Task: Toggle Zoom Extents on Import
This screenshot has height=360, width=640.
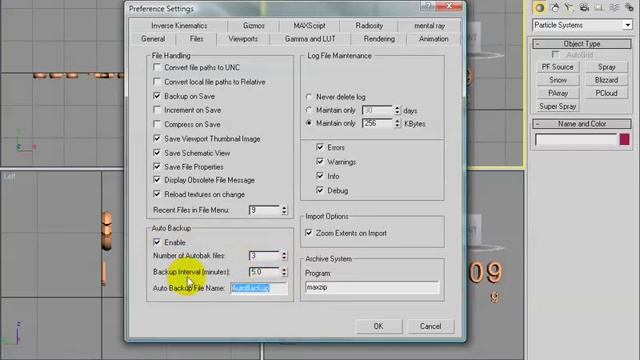Action: pos(309,233)
